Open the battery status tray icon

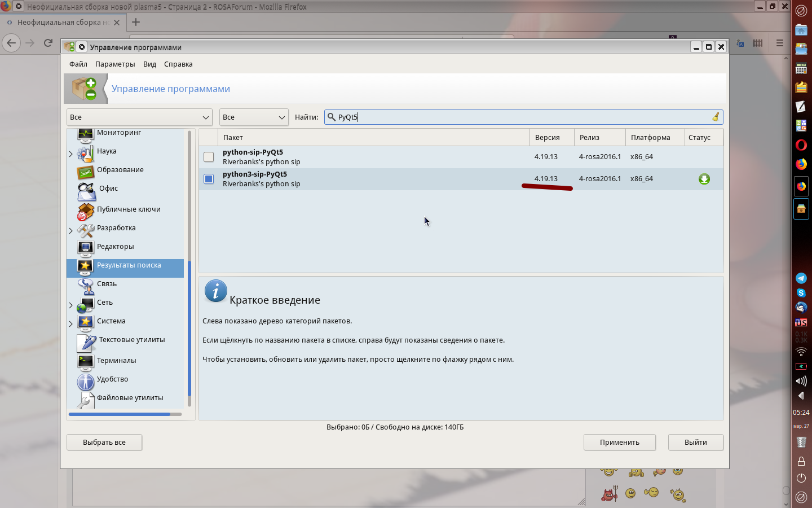pos(801,366)
